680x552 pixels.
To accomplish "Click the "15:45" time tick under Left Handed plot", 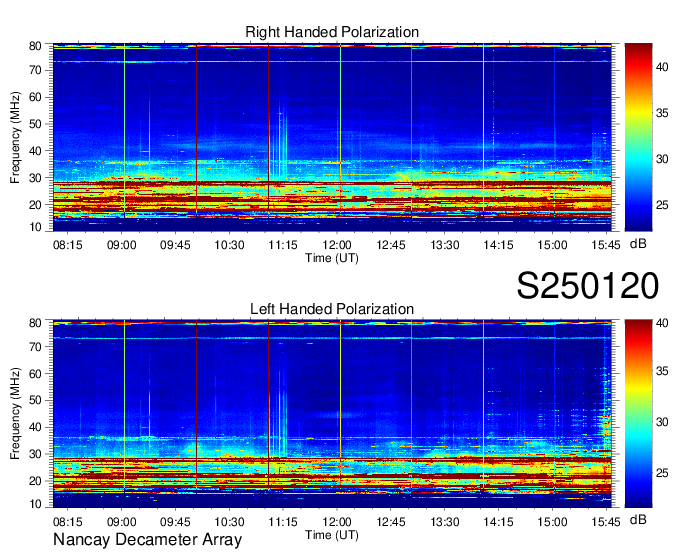I will tap(606, 522).
